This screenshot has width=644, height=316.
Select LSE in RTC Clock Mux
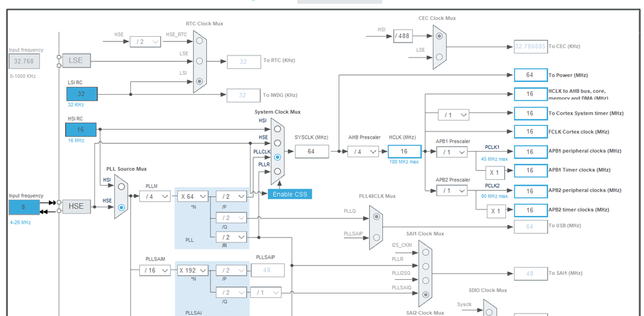pyautogui.click(x=200, y=61)
